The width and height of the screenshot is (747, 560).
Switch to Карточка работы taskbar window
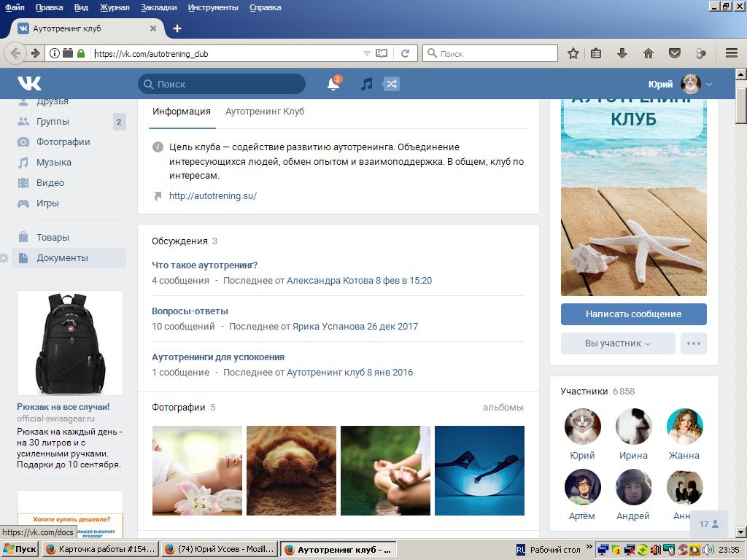pos(99,549)
